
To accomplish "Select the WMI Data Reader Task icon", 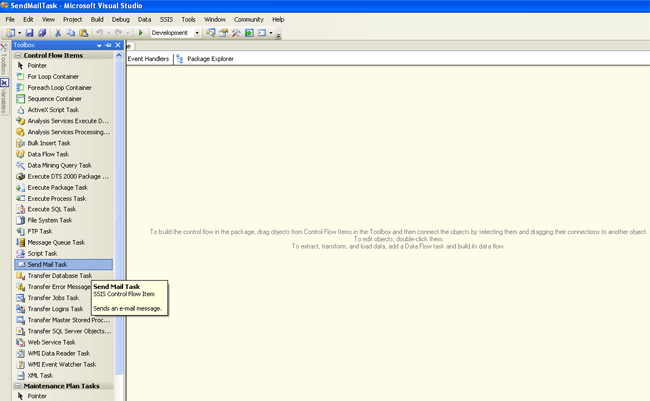I will click(20, 354).
